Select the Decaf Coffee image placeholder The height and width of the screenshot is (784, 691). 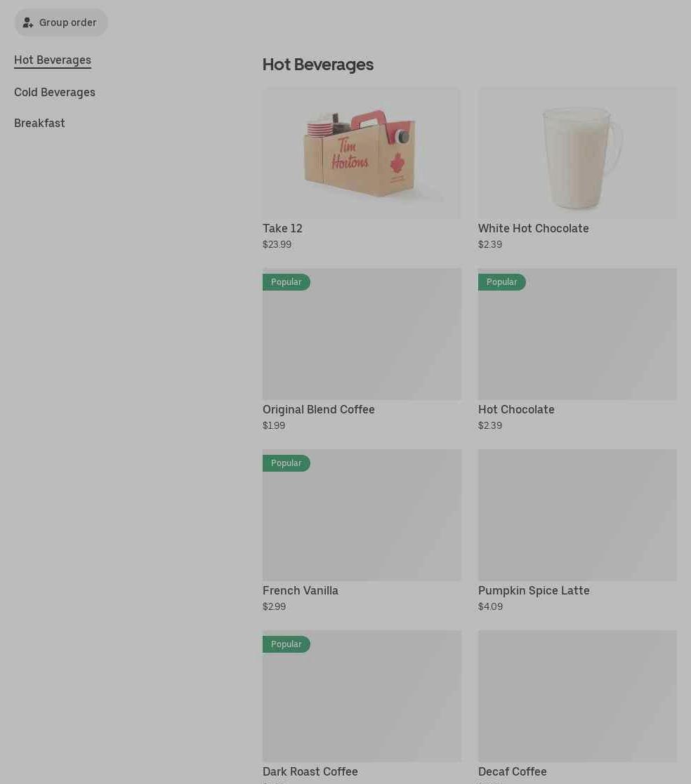pyautogui.click(x=577, y=696)
